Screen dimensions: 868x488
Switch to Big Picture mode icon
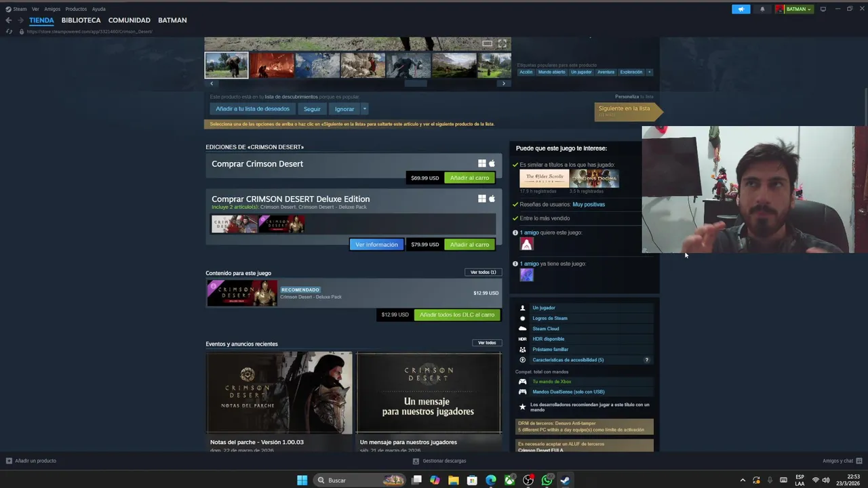click(x=823, y=9)
